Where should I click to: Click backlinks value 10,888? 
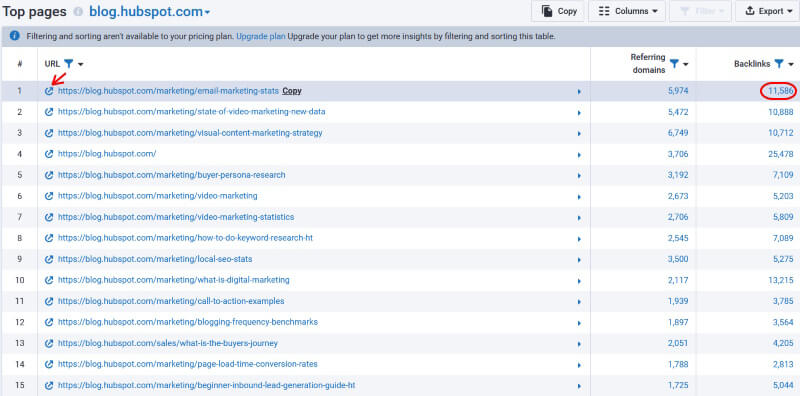pyautogui.click(x=781, y=112)
